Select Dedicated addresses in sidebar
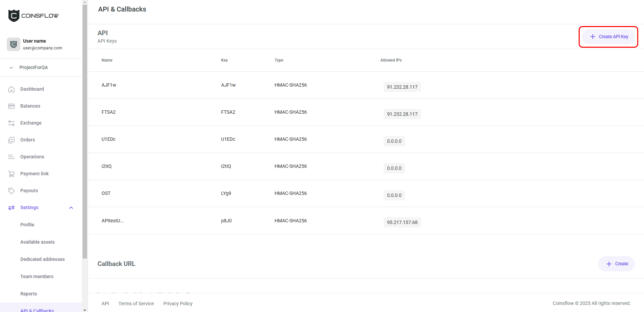This screenshot has height=312, width=644. 42,259
